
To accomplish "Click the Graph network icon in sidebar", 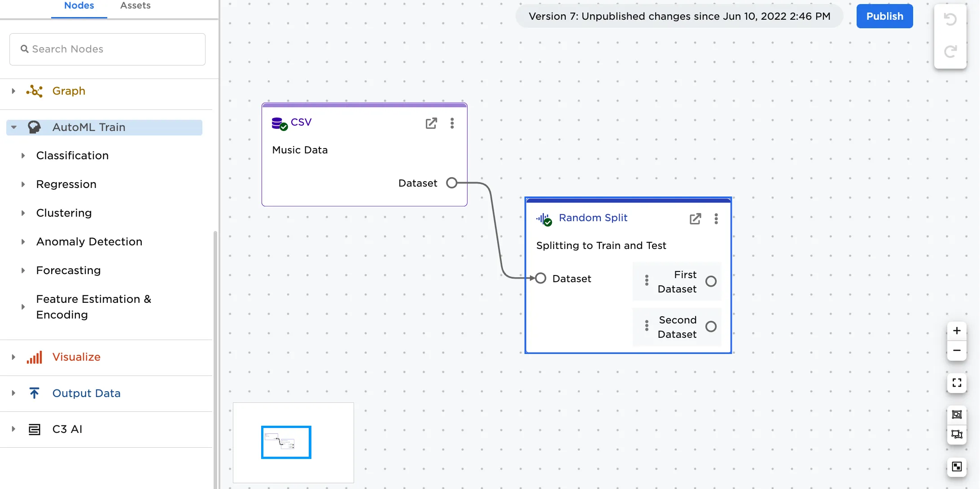I will [x=35, y=91].
